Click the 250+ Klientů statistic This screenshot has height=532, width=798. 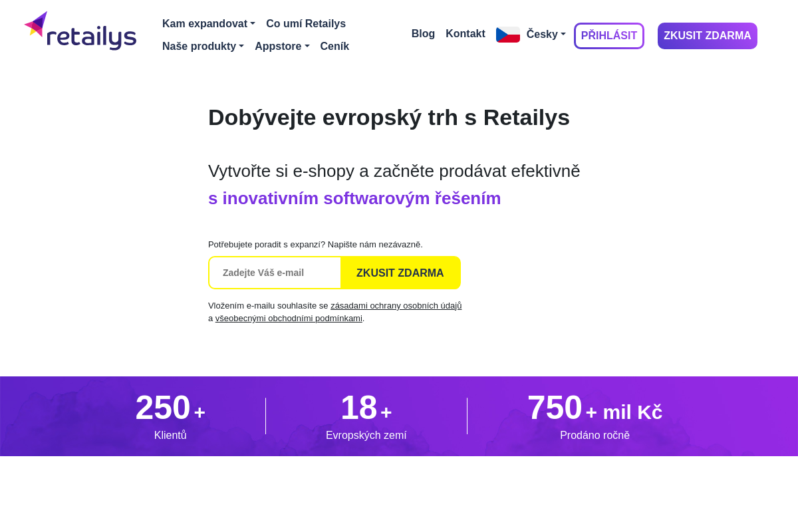170,416
